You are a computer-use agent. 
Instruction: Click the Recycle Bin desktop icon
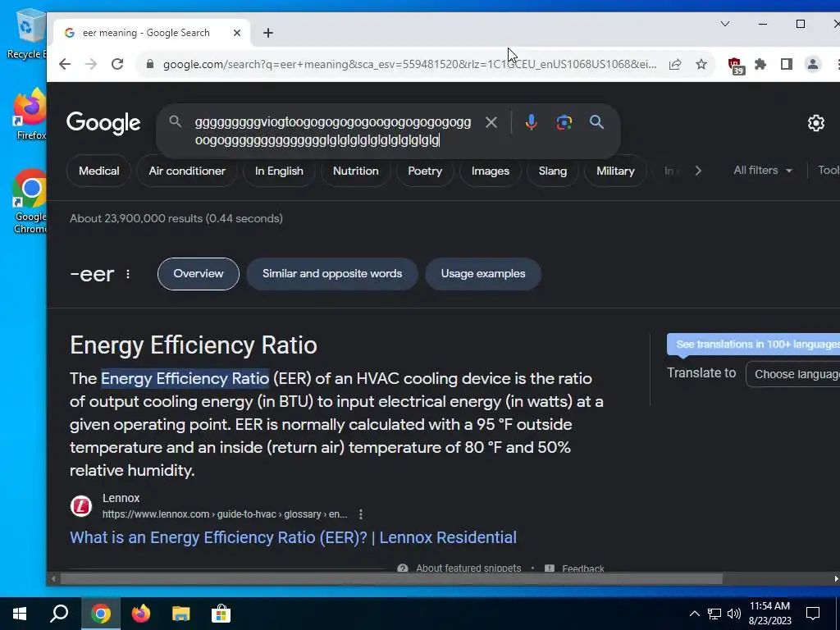pos(25,34)
